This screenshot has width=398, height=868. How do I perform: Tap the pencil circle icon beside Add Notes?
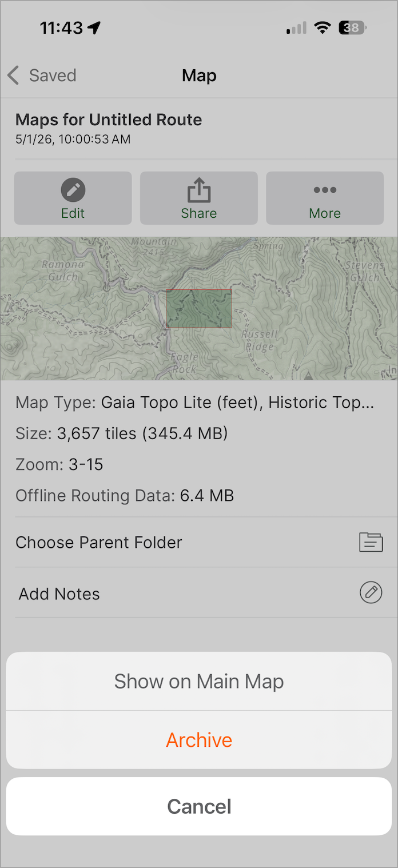371,592
